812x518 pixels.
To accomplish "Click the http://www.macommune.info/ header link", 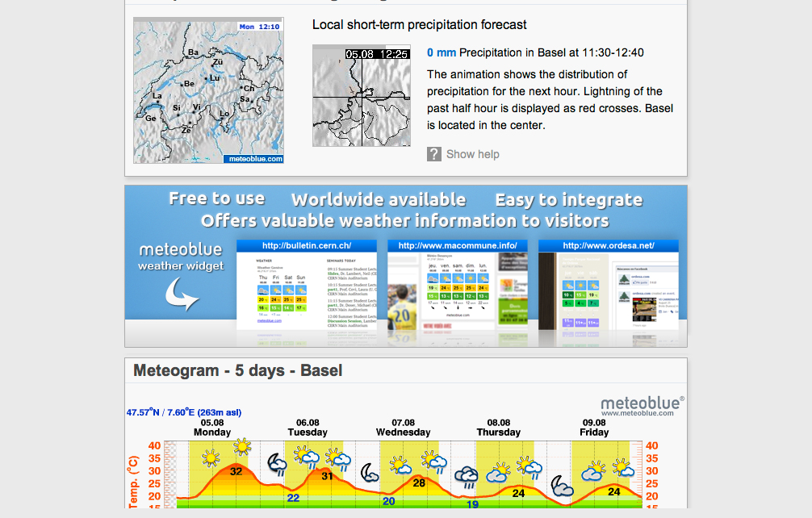I will [458, 246].
